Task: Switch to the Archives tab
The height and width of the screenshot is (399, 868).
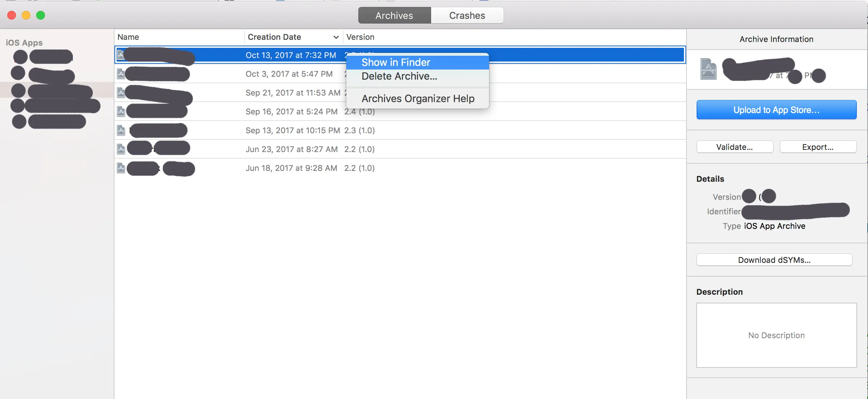Action: (394, 16)
